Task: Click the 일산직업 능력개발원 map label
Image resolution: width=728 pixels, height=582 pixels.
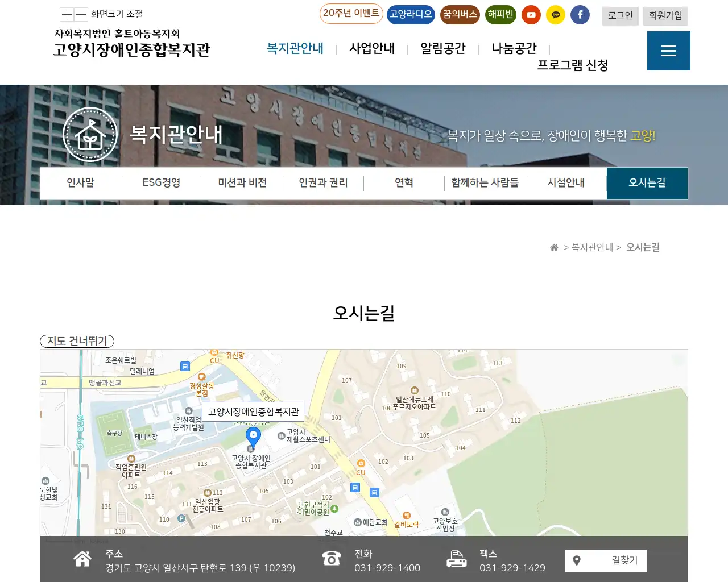Action: (188, 423)
